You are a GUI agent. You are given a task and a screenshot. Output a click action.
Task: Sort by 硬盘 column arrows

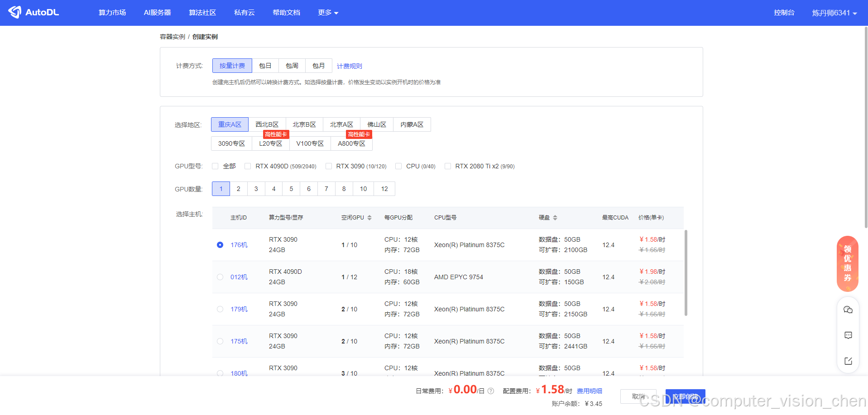click(555, 218)
